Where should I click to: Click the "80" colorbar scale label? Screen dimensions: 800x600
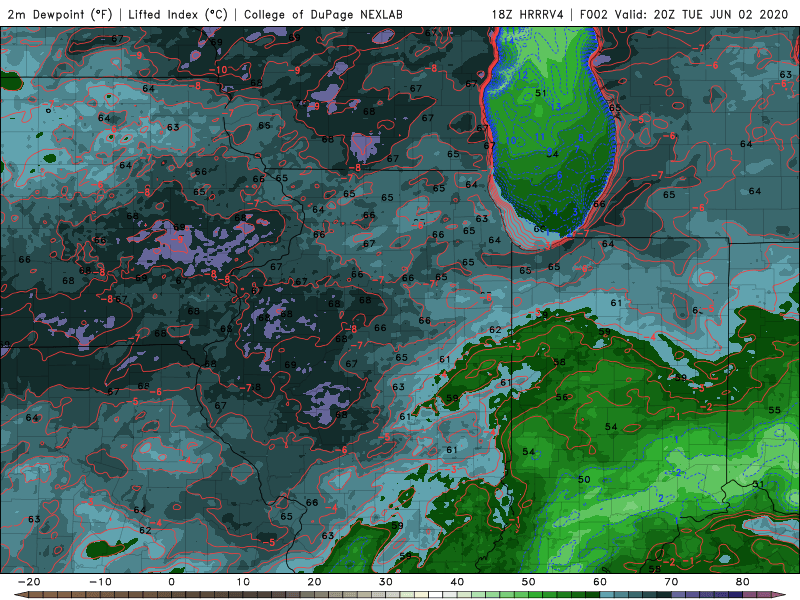pos(743,582)
